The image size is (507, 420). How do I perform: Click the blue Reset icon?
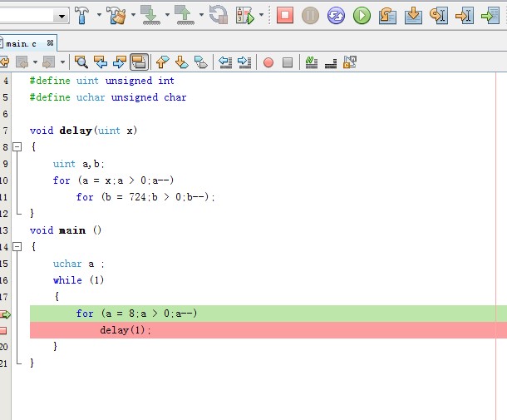[x=336, y=15]
